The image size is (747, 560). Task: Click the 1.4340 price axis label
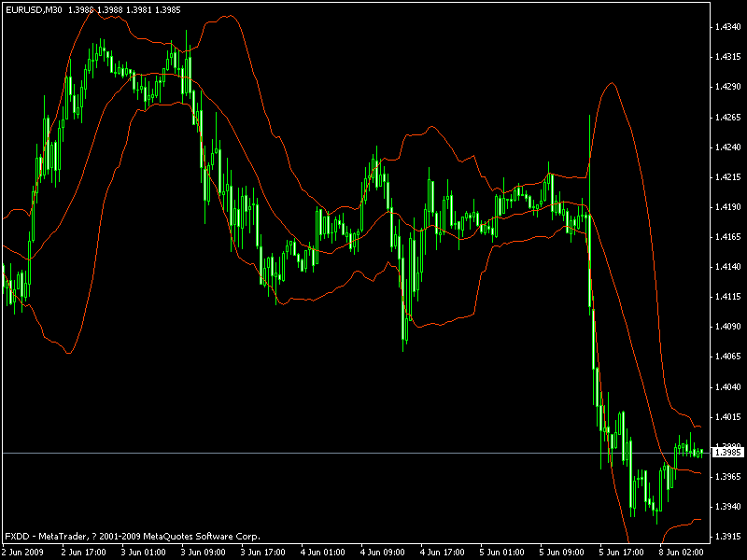coord(728,27)
